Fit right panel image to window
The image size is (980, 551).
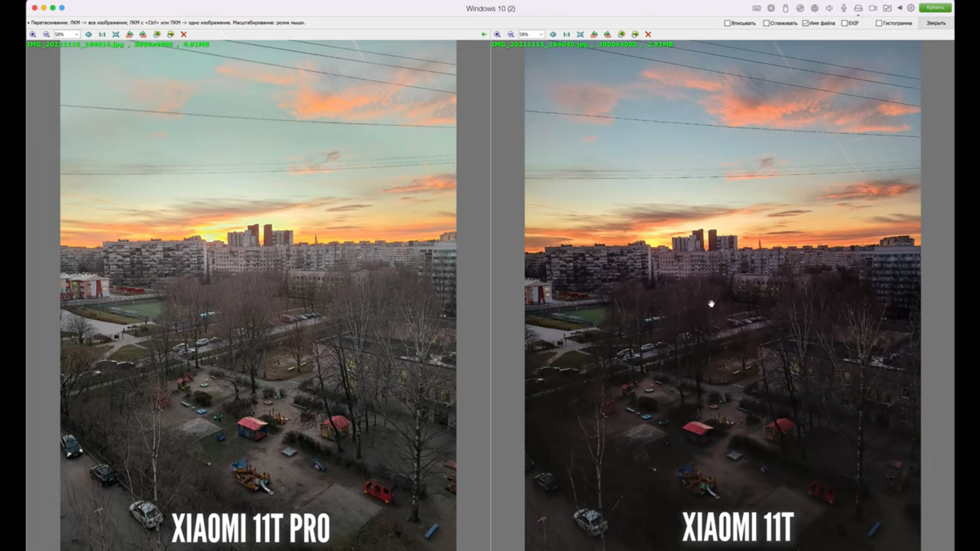pos(580,34)
